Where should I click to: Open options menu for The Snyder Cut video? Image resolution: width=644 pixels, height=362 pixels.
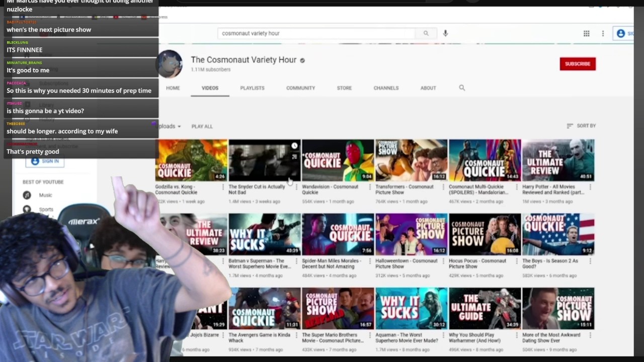(296, 187)
